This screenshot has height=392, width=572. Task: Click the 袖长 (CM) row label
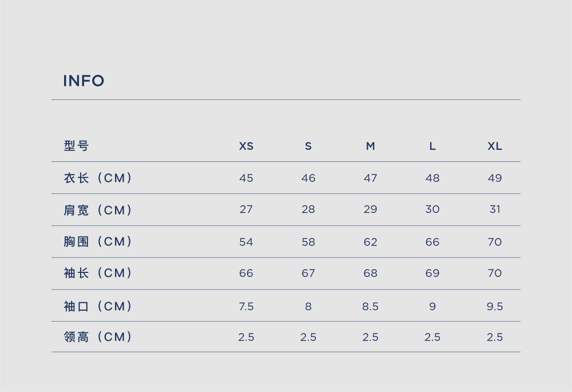pos(97,272)
